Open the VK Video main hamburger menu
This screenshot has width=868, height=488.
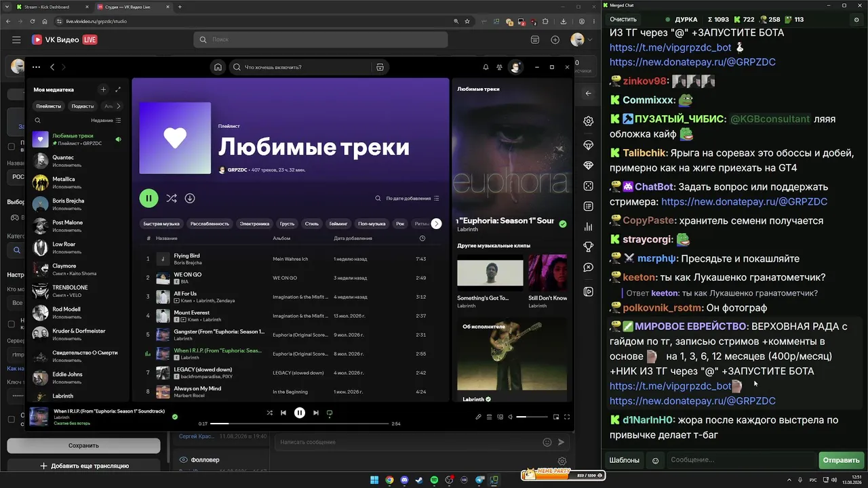pos(16,40)
